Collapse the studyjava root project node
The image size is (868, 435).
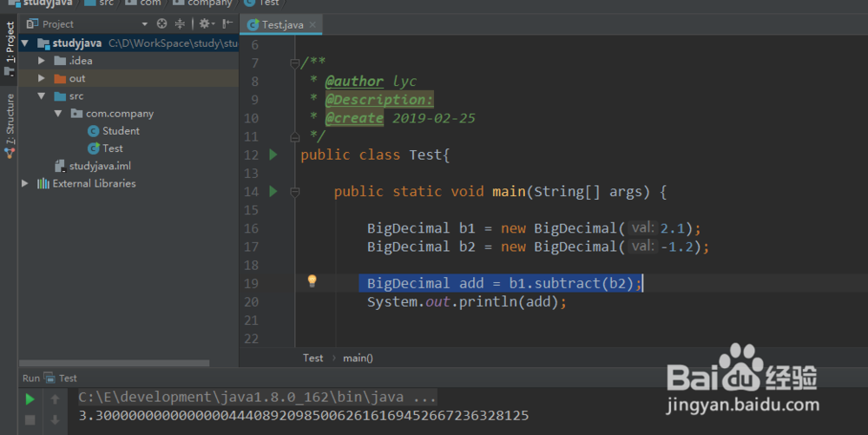tap(25, 43)
